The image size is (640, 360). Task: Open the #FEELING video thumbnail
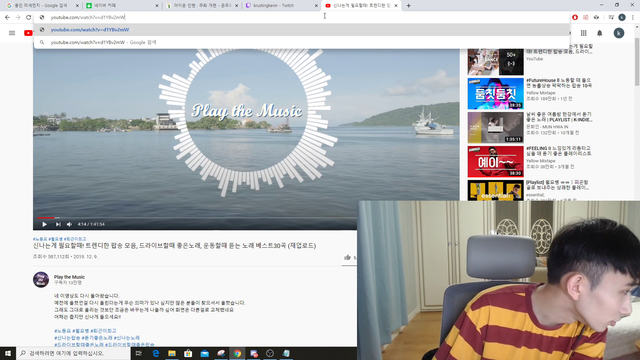pos(496,162)
